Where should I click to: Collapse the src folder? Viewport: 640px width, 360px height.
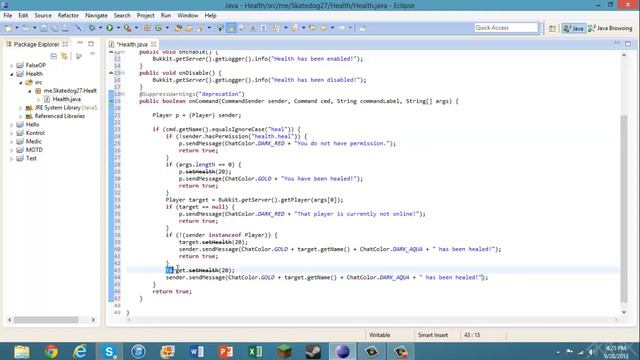(20, 82)
